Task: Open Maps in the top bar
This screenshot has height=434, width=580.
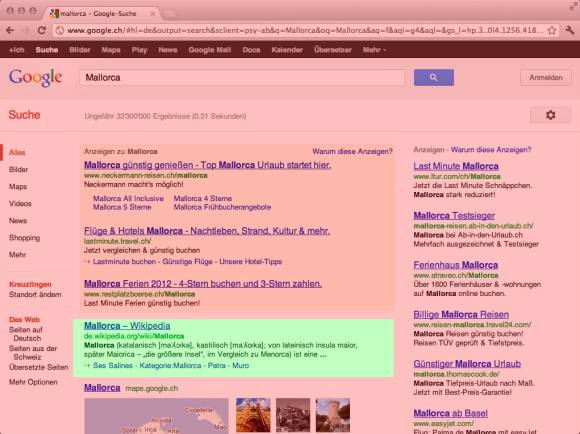Action: click(111, 50)
